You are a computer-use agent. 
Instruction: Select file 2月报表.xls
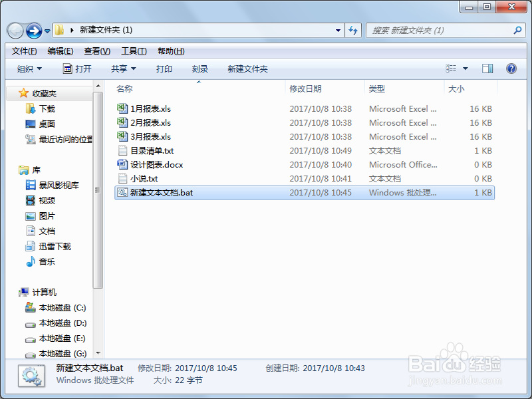pos(151,123)
